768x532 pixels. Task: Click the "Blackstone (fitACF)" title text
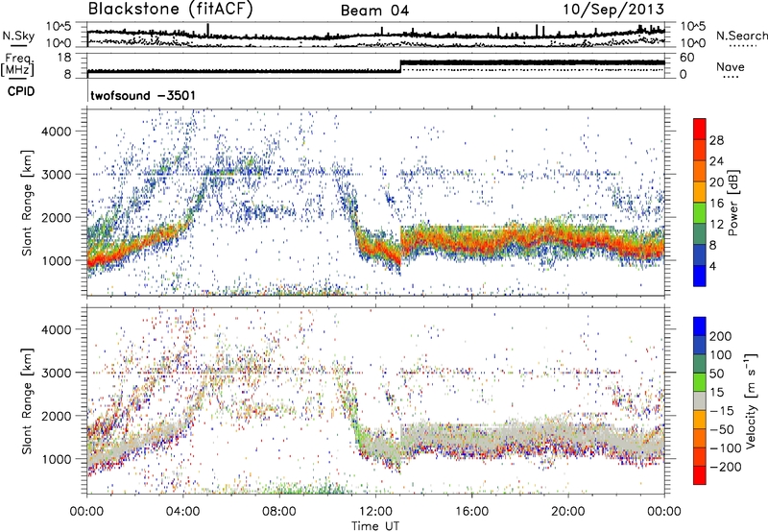171,10
